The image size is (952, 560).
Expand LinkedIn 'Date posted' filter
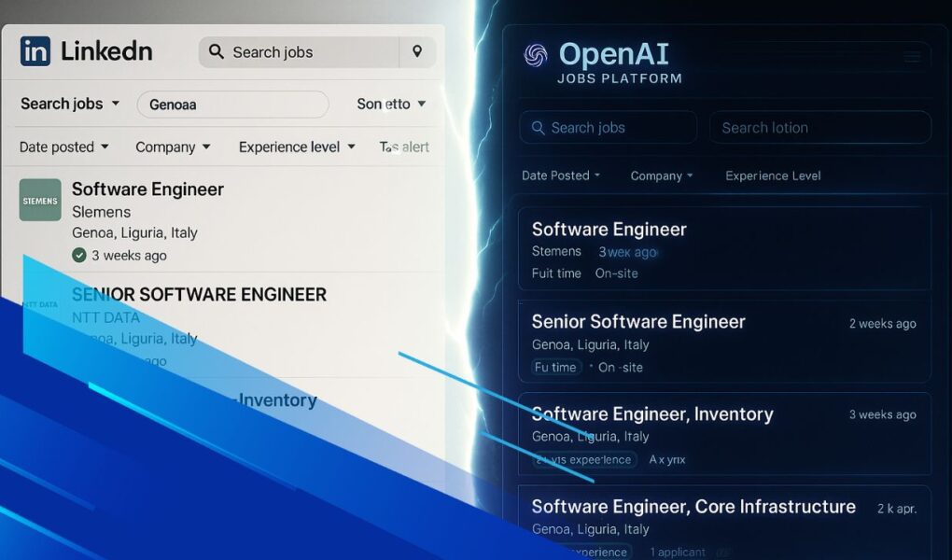coord(63,147)
